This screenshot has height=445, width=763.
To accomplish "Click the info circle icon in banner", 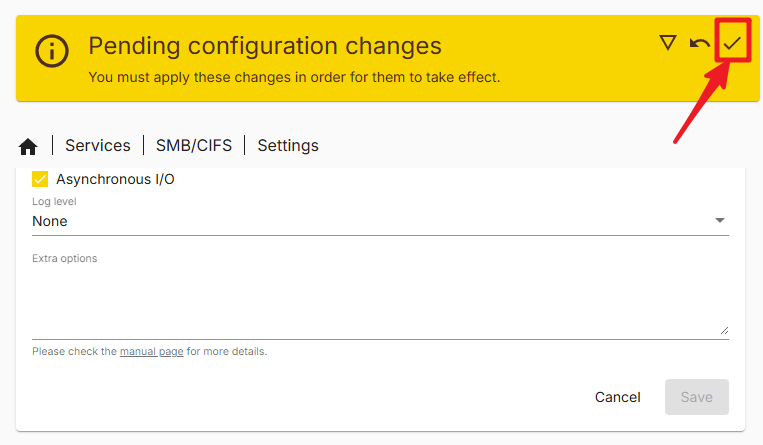I will click(52, 51).
